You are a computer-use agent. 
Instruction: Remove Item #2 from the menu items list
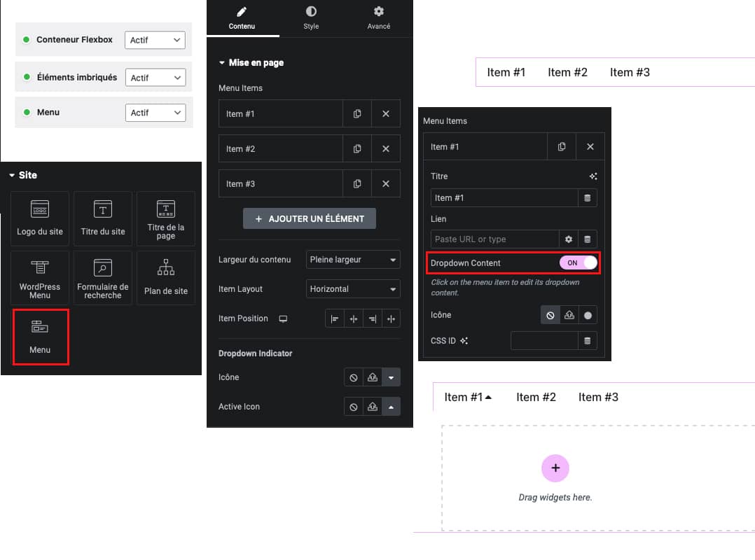(x=386, y=148)
